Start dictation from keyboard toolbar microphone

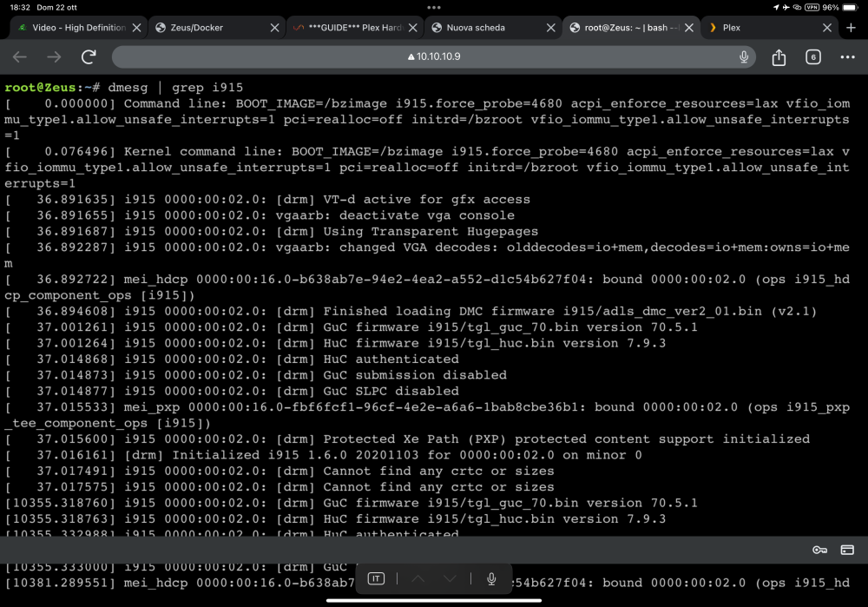(x=491, y=578)
